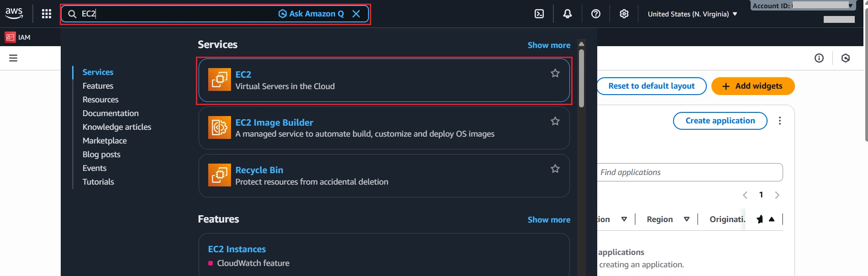The height and width of the screenshot is (276, 868).
Task: Clear the search with the X icon
Action: tap(356, 14)
